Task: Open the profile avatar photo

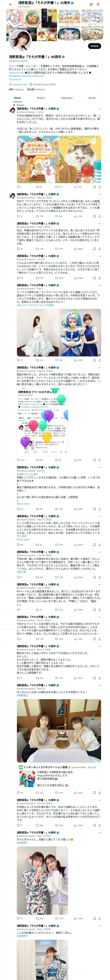Action: 20,40
